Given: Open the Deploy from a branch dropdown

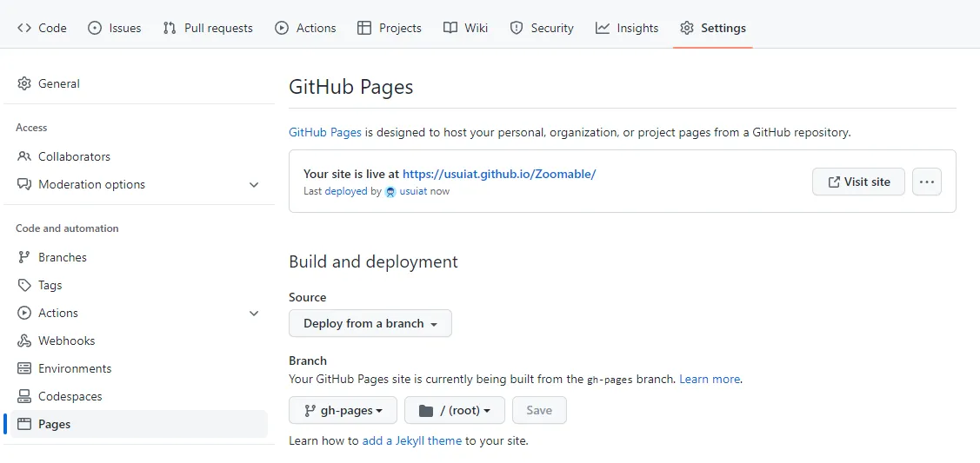Looking at the screenshot, I should tap(370, 323).
